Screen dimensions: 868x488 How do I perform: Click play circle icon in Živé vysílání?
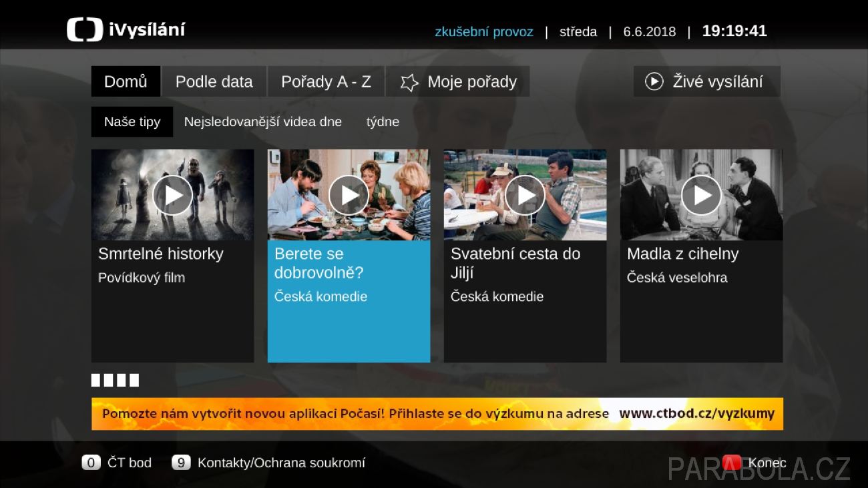click(x=654, y=81)
